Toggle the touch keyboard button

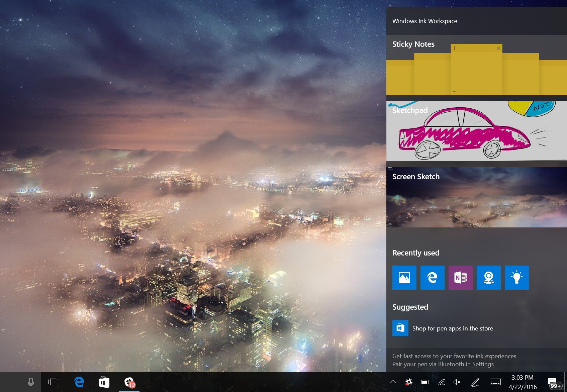[x=495, y=382]
